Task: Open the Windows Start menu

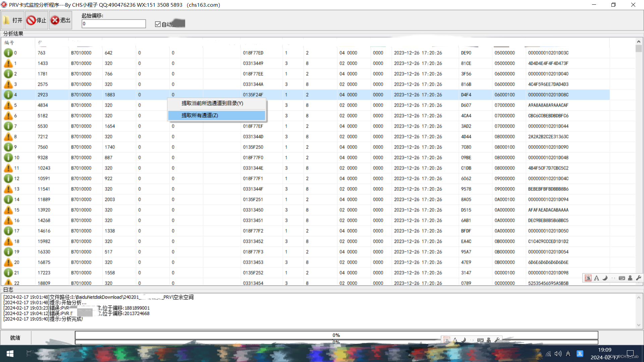Action: 10,354
